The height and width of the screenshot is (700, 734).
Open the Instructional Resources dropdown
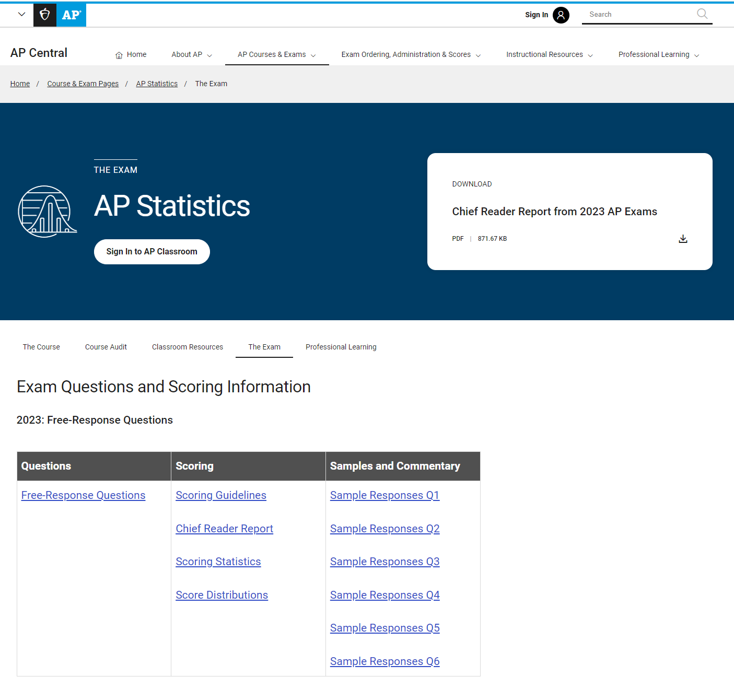pyautogui.click(x=550, y=54)
